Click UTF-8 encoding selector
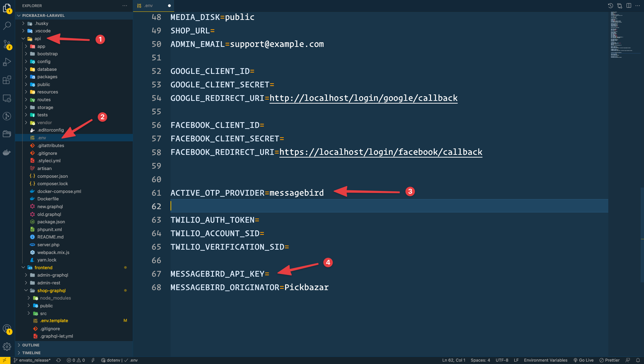 point(502,360)
